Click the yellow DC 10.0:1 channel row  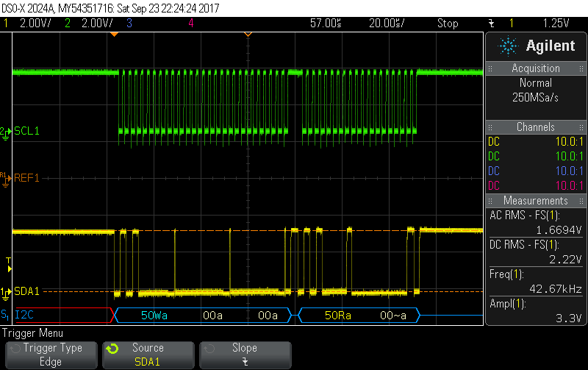(536, 142)
